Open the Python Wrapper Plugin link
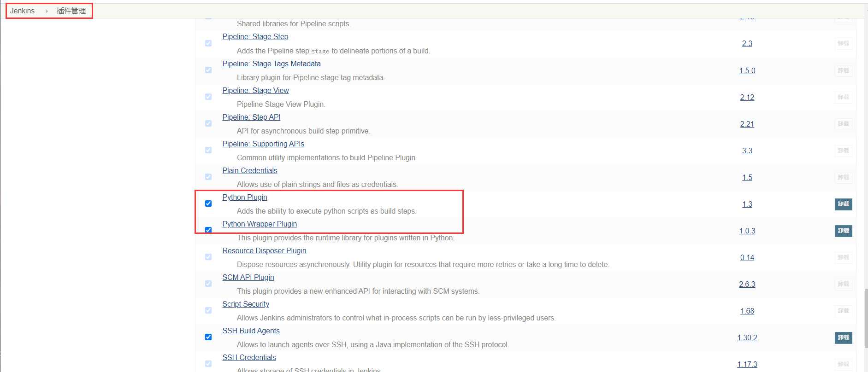The image size is (868, 372). click(259, 224)
